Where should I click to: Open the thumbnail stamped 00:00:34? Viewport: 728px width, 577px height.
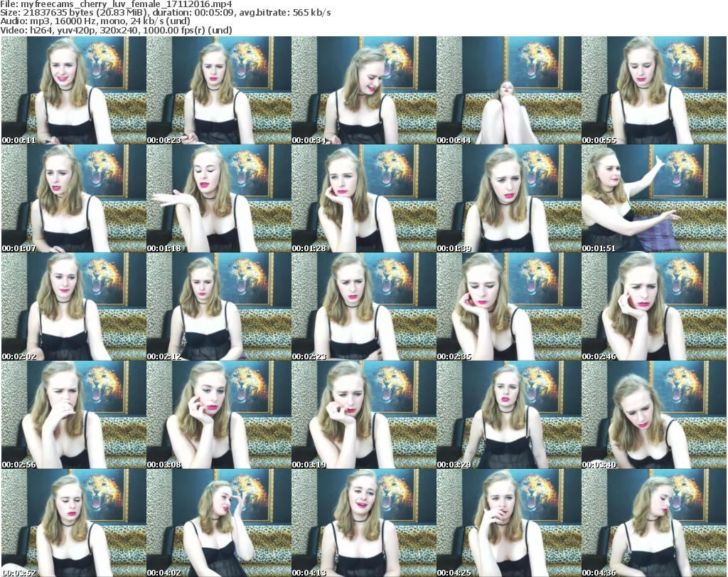pos(364,90)
